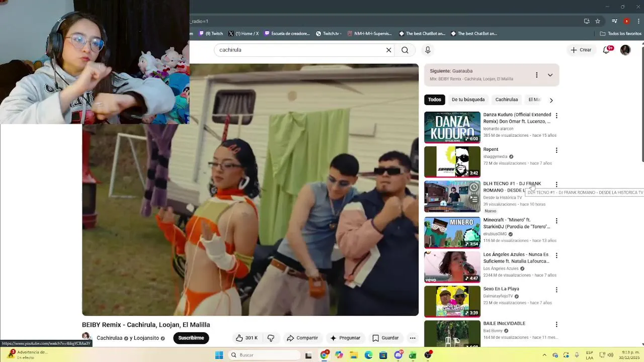Open Microsoft Edge from the taskbar
The height and width of the screenshot is (362, 644).
pyautogui.click(x=368, y=355)
